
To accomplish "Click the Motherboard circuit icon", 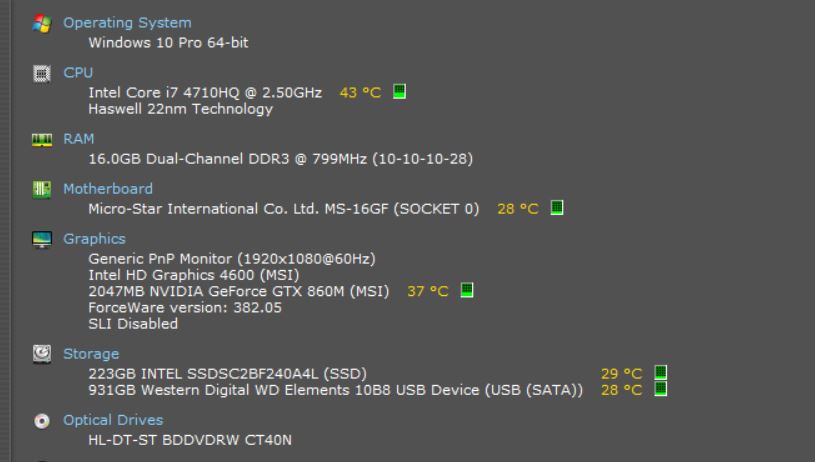I will tap(42, 190).
